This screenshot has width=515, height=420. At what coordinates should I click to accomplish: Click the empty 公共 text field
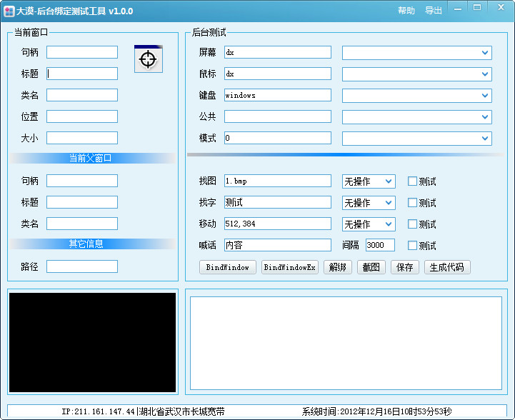point(278,116)
